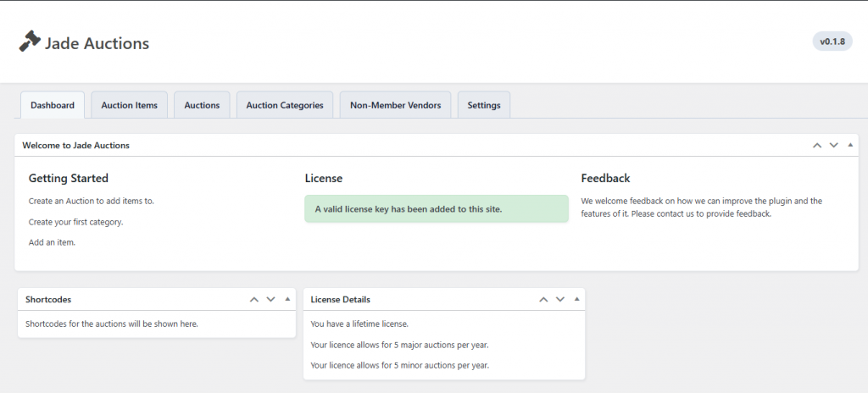The height and width of the screenshot is (393, 868).
Task: Open the Auction Items tab
Action: pos(130,105)
